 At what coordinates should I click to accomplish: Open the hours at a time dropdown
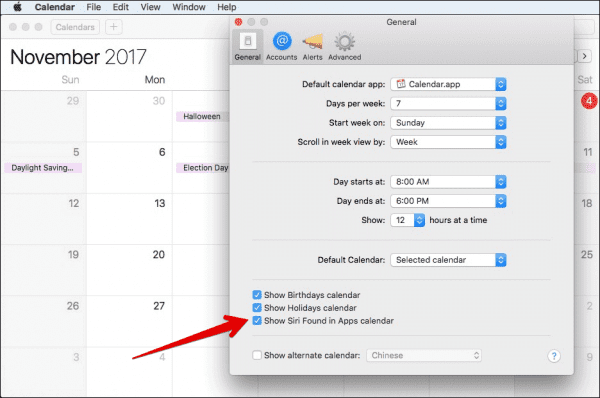408,220
